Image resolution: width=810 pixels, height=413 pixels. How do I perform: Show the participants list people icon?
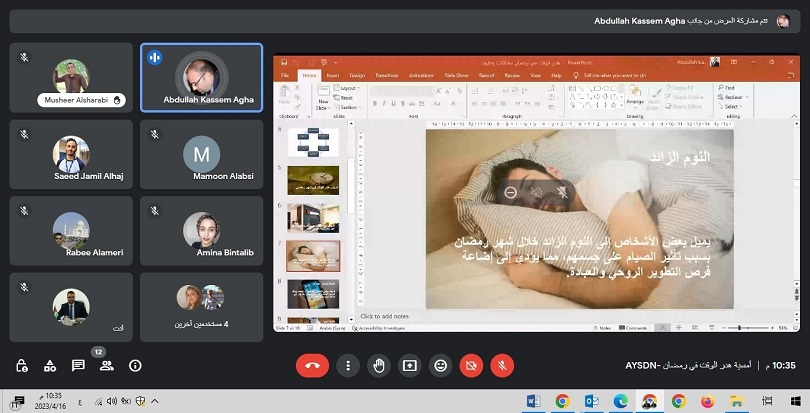click(x=106, y=366)
